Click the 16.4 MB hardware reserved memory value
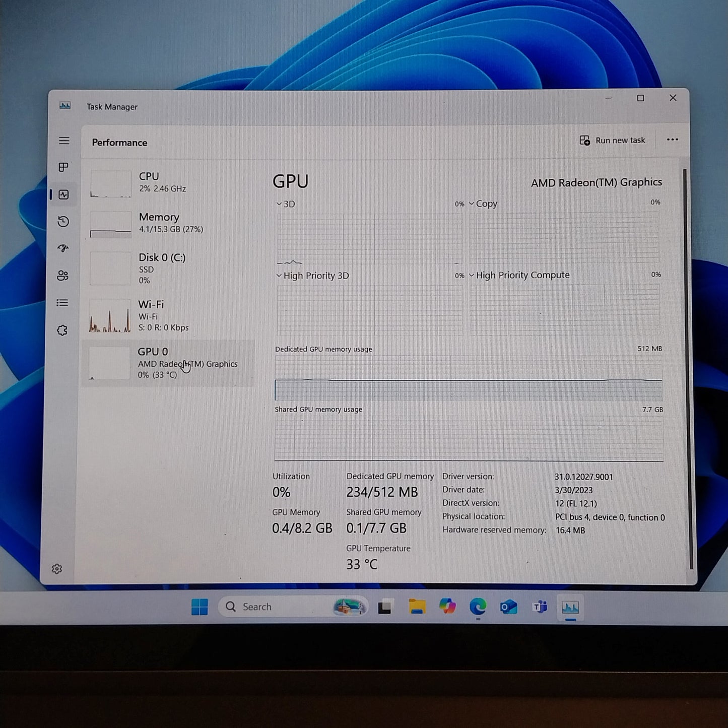The height and width of the screenshot is (728, 728). point(570,531)
